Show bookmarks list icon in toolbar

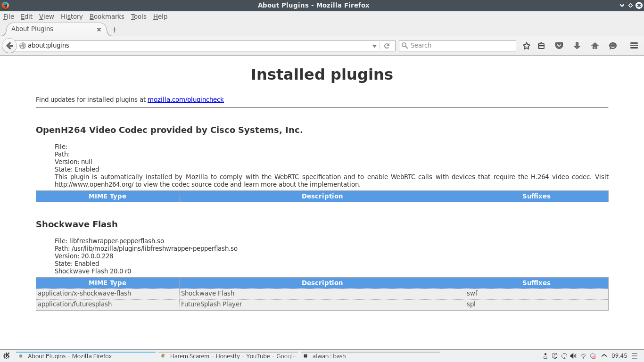[x=541, y=46]
